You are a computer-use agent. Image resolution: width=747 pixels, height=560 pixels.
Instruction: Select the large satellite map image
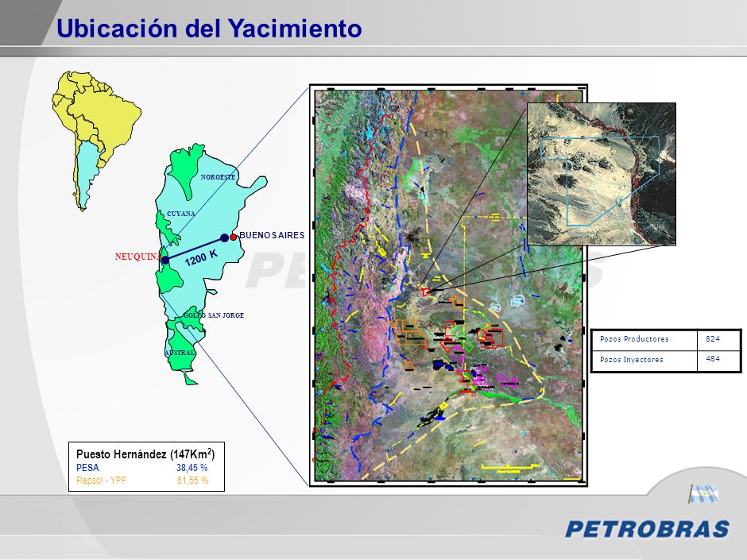tap(448, 285)
